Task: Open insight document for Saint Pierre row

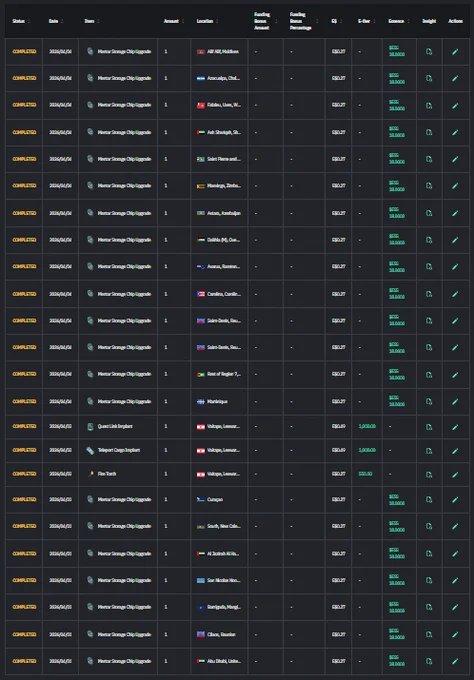Action: (x=429, y=159)
